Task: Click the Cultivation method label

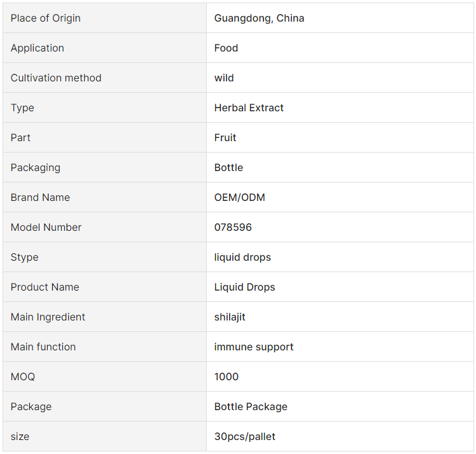Action: click(56, 78)
